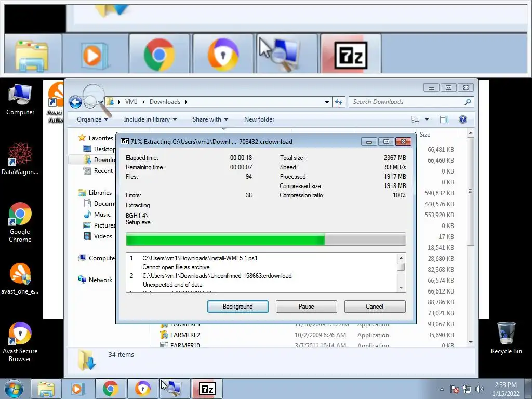Show hidden tray icons arrow
The height and width of the screenshot is (399, 532).
pyautogui.click(x=442, y=389)
